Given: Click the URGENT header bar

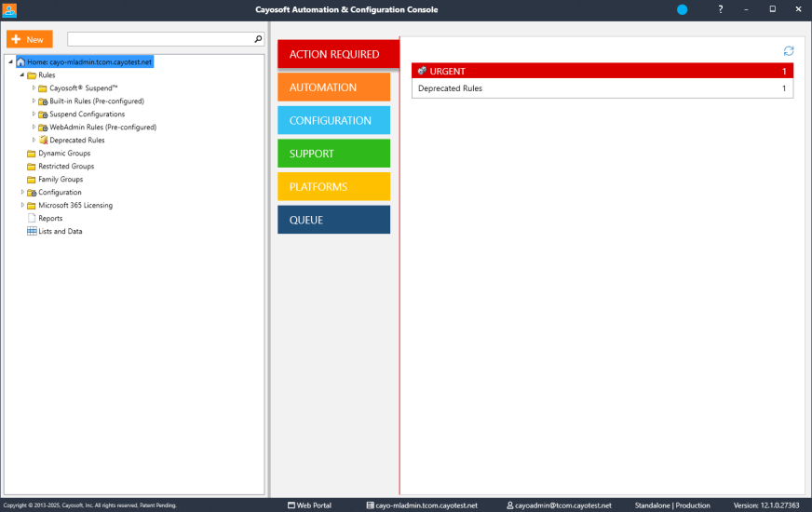Looking at the screenshot, I should click(602, 71).
